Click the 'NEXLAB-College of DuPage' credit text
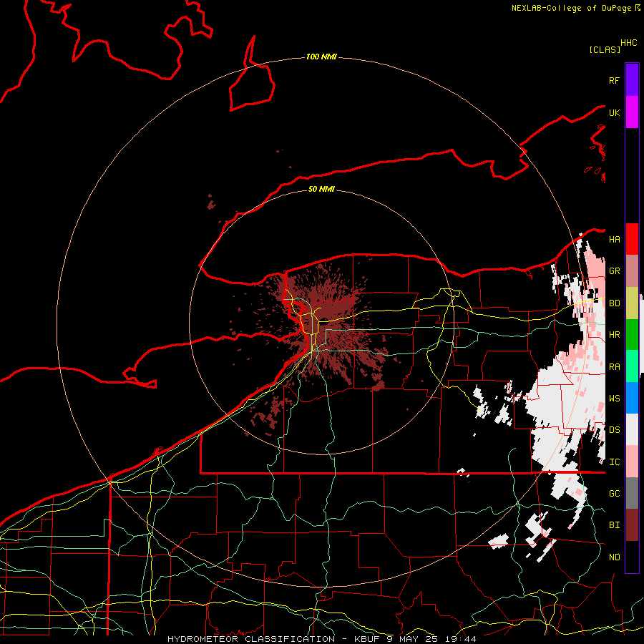 [x=571, y=8]
